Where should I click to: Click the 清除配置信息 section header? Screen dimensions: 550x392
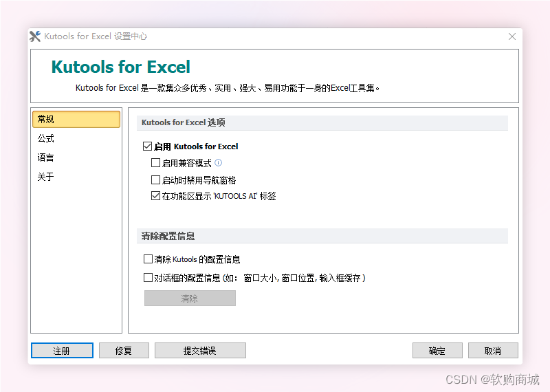pyautogui.click(x=322, y=236)
